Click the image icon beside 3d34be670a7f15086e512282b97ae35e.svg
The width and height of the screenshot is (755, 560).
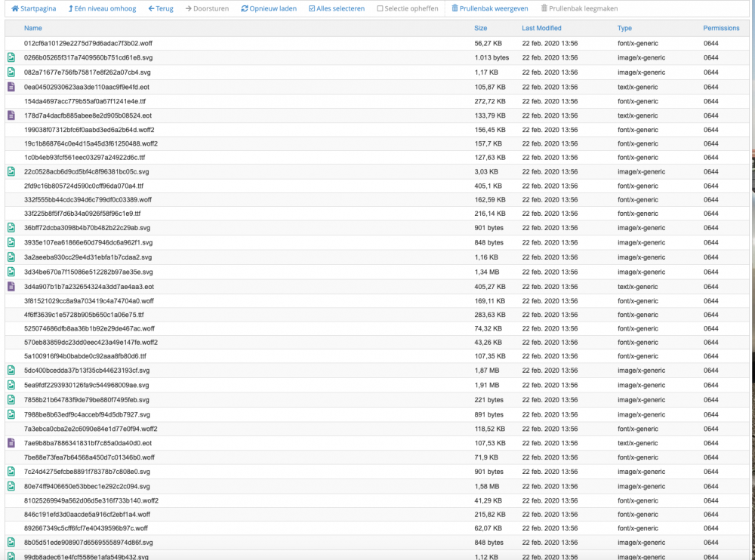click(11, 271)
